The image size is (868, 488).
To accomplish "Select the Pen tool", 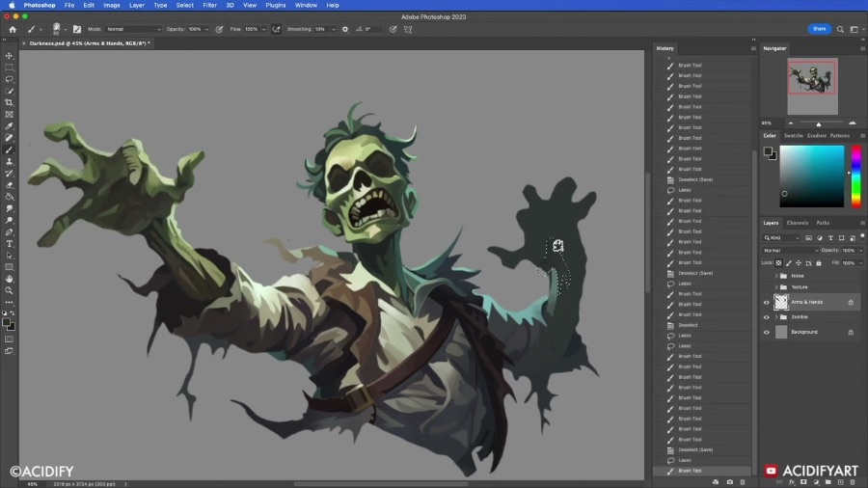I will [9, 231].
